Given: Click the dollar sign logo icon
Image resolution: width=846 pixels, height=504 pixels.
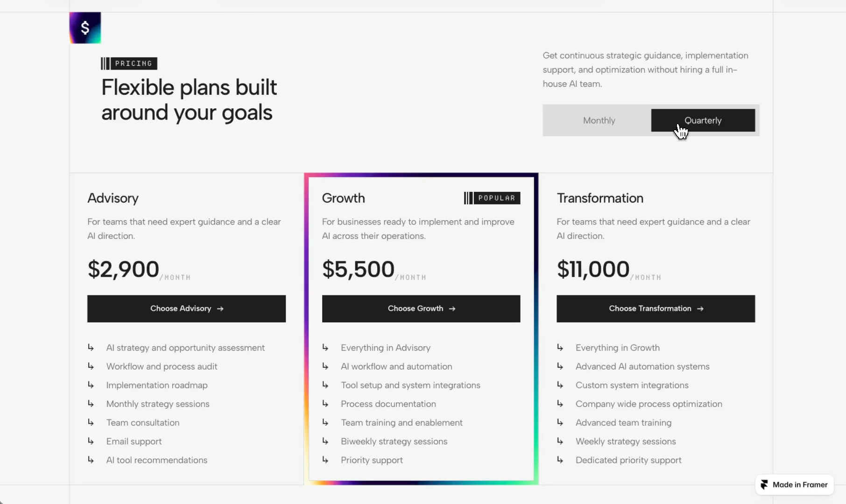Looking at the screenshot, I should tap(85, 28).
